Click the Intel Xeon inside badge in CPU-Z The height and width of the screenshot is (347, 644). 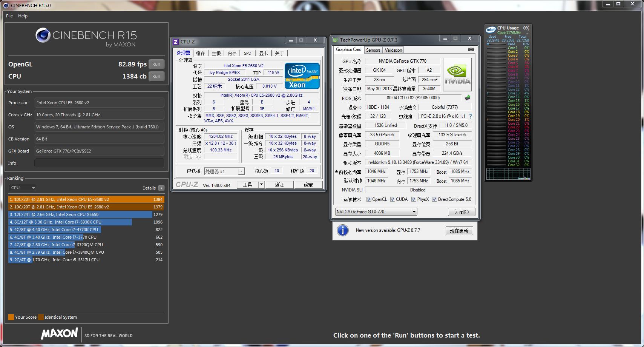(302, 76)
